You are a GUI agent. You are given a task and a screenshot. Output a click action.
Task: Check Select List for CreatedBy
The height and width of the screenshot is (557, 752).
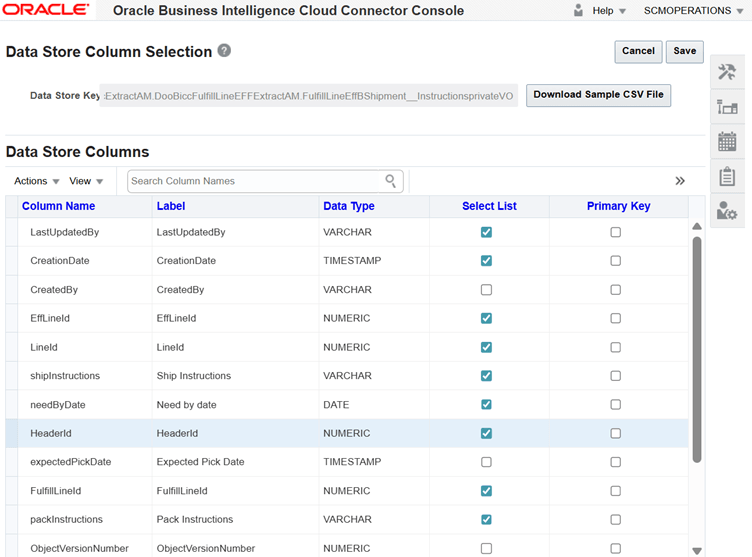click(x=486, y=290)
